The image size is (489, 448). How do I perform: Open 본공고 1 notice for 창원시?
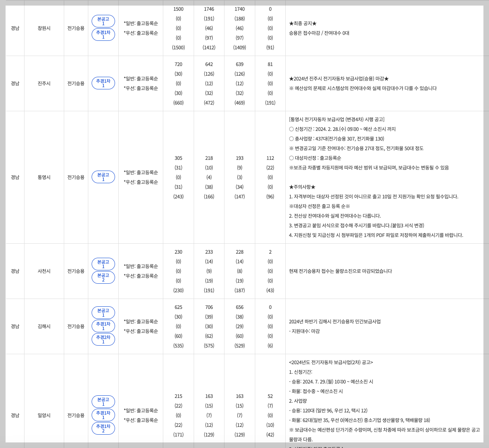click(x=103, y=21)
